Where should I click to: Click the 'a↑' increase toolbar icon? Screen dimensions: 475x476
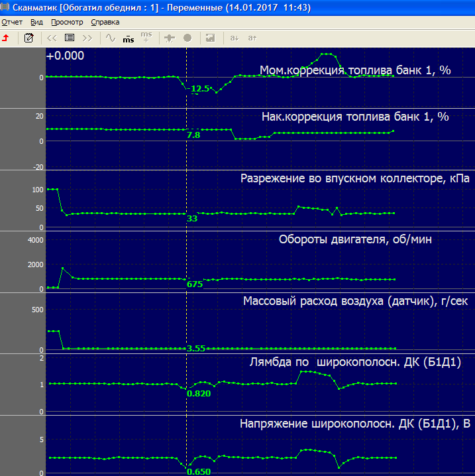[x=252, y=38]
